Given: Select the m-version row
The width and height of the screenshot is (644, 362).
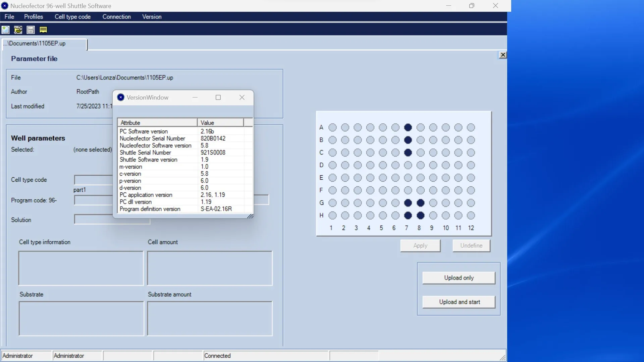Looking at the screenshot, I should click(x=185, y=167).
